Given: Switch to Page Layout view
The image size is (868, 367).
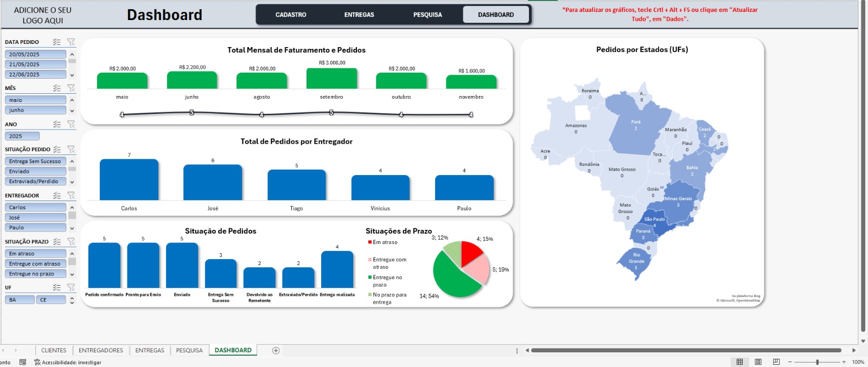Looking at the screenshot, I should pyautogui.click(x=758, y=362).
